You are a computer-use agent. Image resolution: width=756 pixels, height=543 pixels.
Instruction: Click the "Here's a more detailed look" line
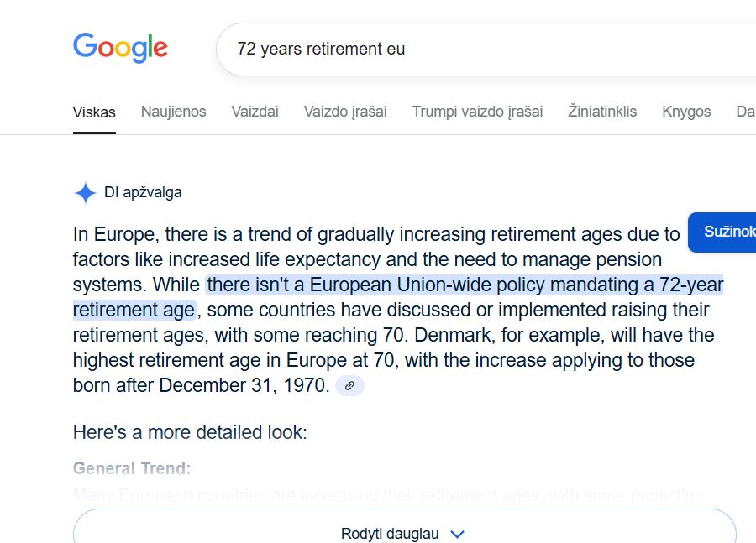coord(190,432)
